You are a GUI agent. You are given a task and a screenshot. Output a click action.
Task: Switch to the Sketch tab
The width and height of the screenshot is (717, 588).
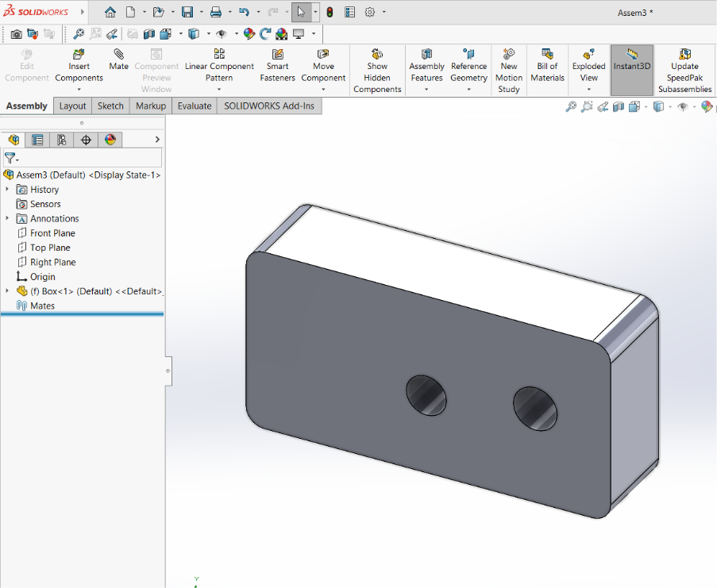[x=110, y=106]
